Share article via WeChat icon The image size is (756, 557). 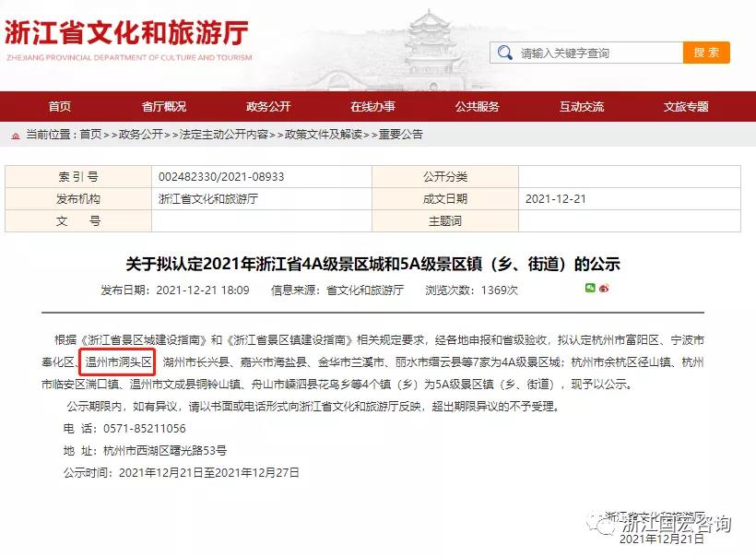[x=590, y=288]
